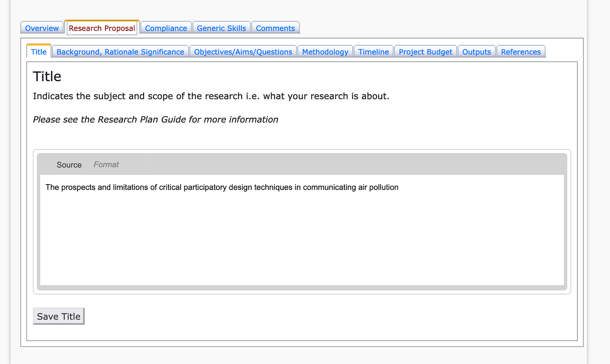Toggle the editor's Source view
The height and width of the screenshot is (364, 610).
[69, 164]
